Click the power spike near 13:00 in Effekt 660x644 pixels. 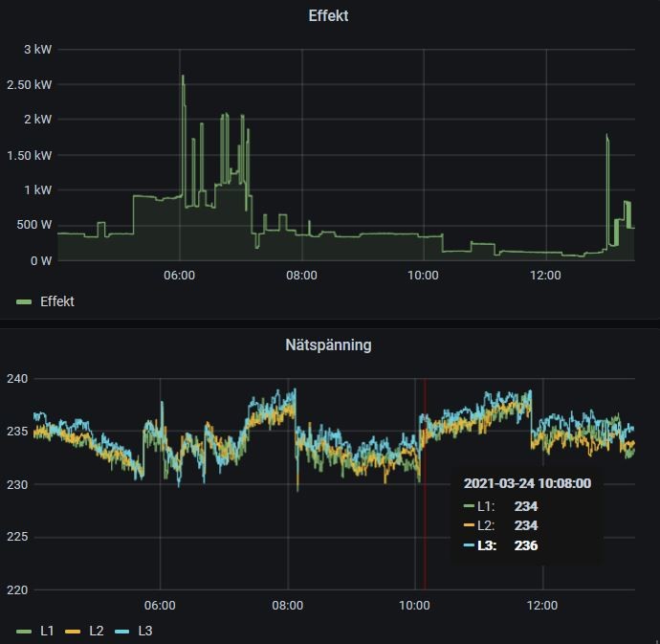tap(607, 137)
